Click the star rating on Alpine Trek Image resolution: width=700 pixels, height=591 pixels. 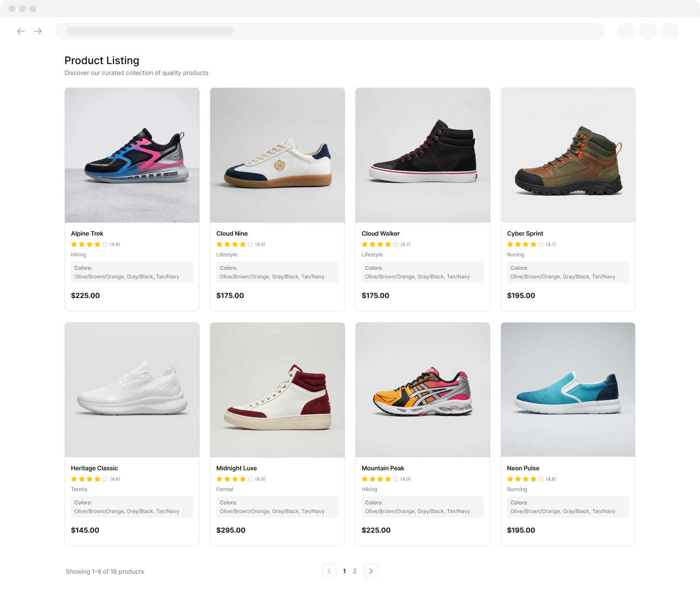tap(89, 244)
